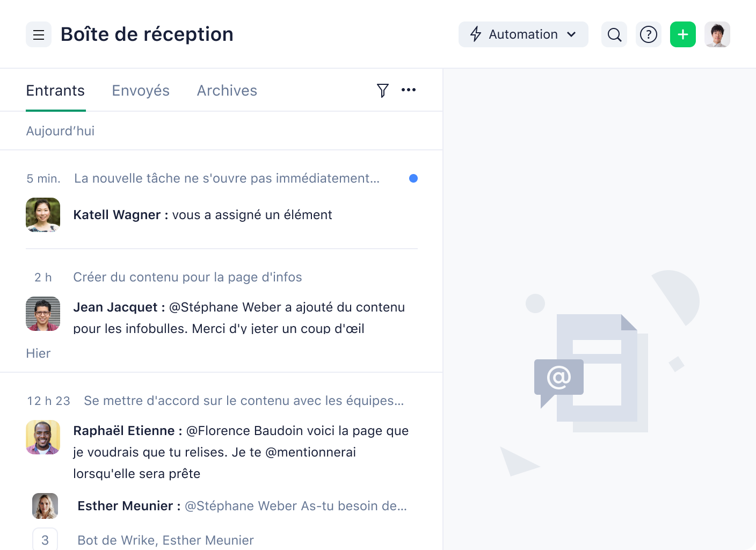Open Jean Jacquet's message about infobulles
The width and height of the screenshot is (756, 550).
click(239, 317)
